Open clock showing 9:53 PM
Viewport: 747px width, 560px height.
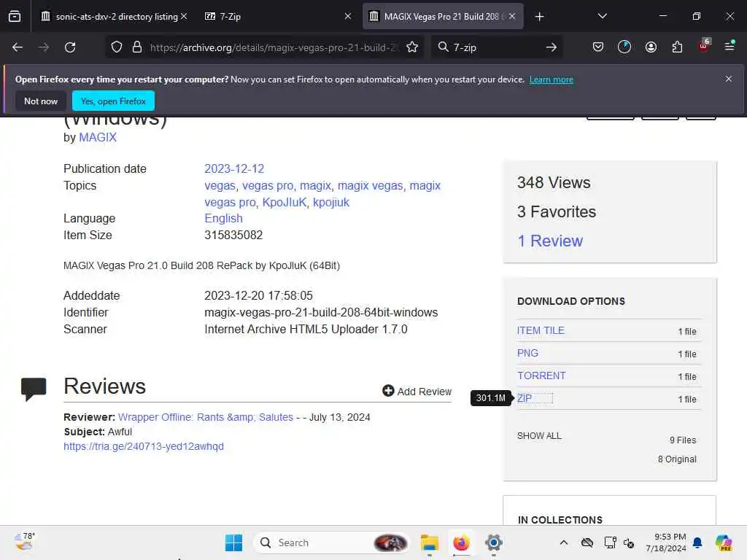tap(665, 542)
